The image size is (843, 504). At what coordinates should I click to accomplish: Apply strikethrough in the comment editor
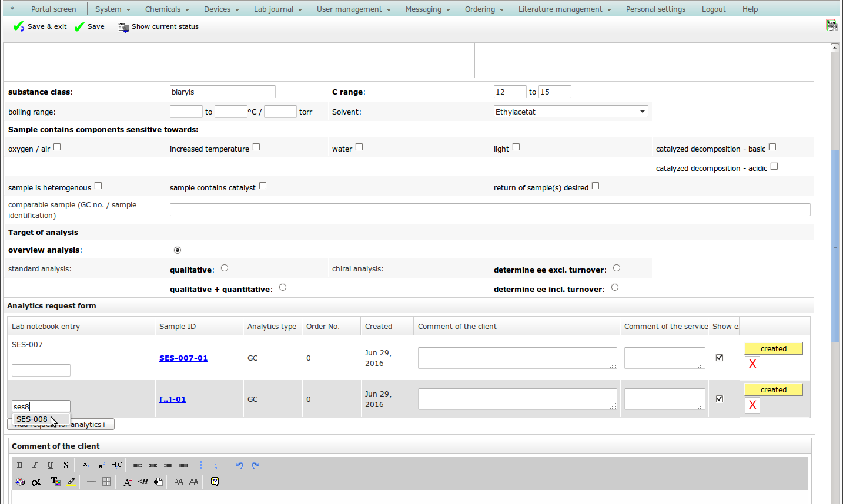(x=66, y=465)
